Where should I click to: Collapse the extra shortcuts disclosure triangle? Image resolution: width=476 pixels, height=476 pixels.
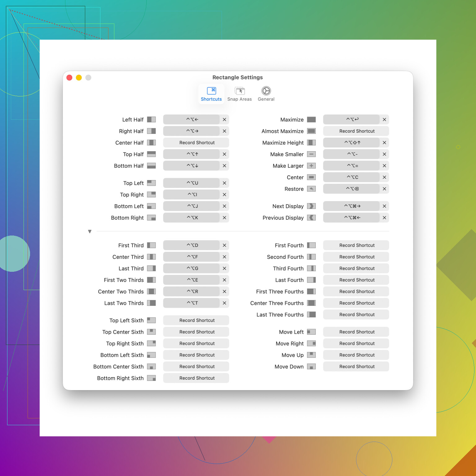point(90,231)
